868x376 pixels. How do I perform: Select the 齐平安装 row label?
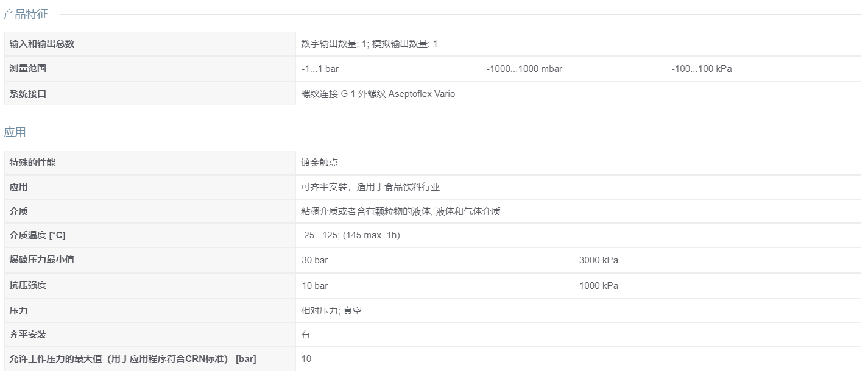click(x=28, y=334)
